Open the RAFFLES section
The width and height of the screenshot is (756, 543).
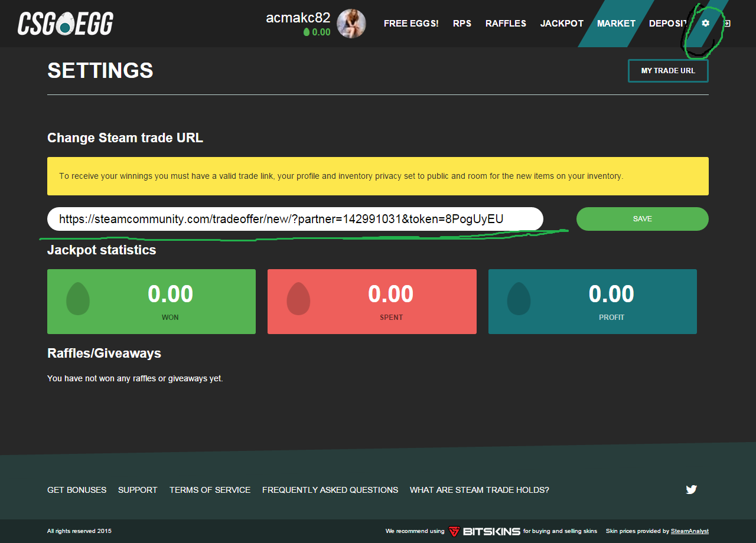click(x=506, y=24)
